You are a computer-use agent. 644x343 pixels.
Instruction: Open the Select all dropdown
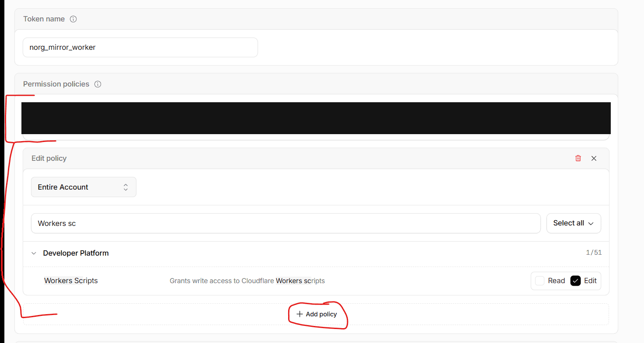[574, 223]
